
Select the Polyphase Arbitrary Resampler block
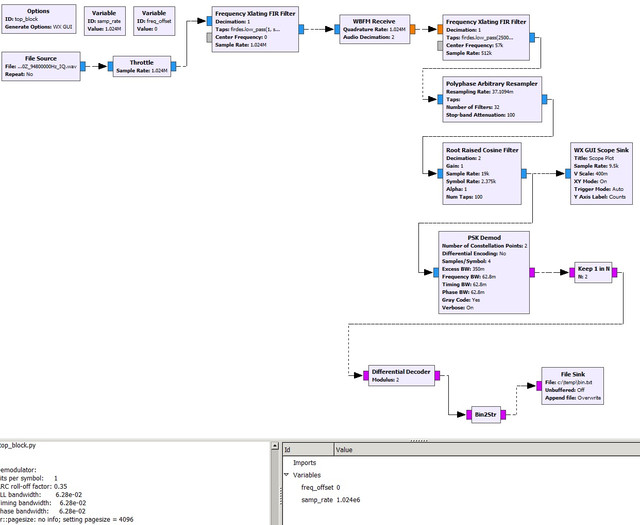[x=492, y=99]
